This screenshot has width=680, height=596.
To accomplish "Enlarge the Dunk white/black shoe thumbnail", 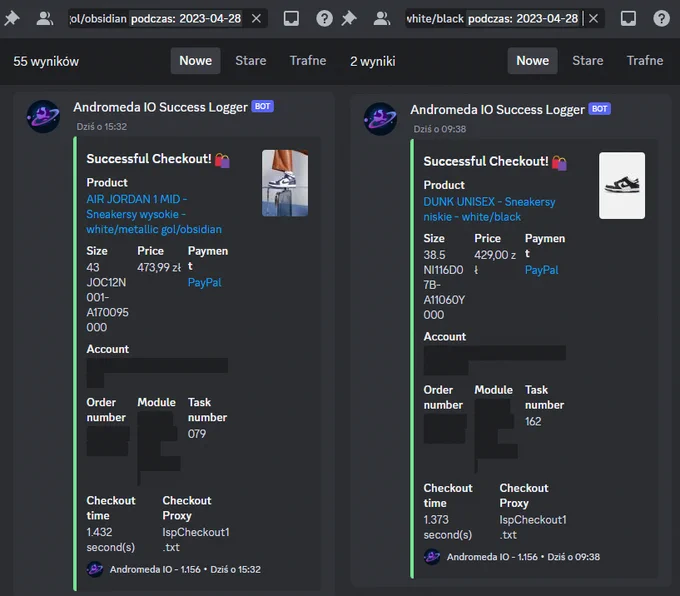I will coord(622,186).
